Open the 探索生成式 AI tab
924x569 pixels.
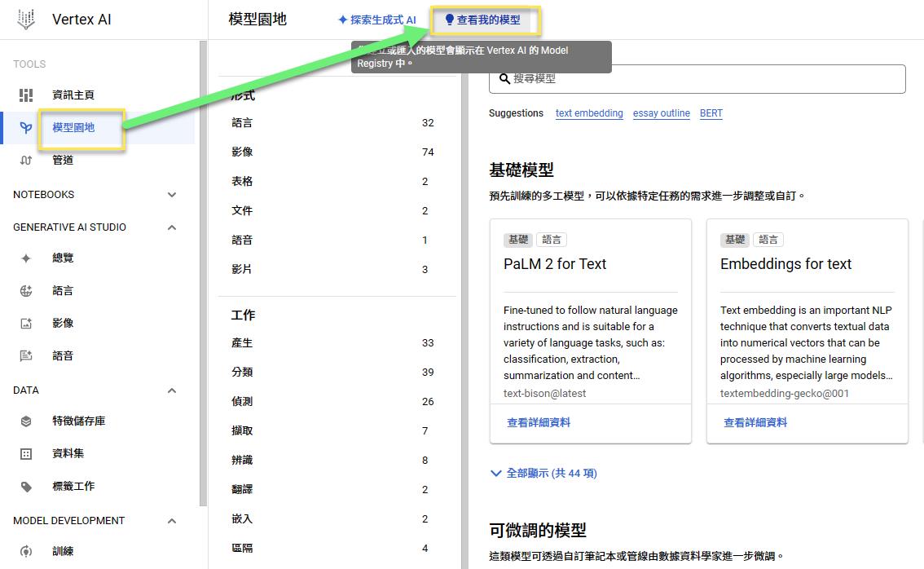coord(376,20)
